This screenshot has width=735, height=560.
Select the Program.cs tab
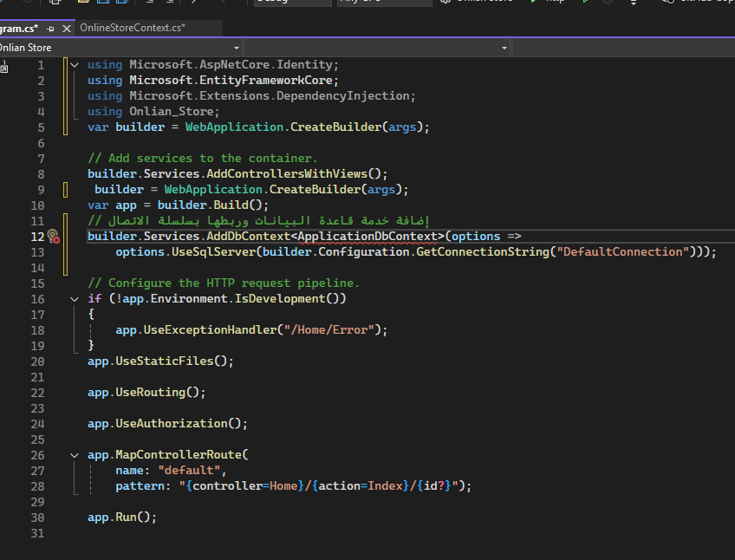[19, 29]
